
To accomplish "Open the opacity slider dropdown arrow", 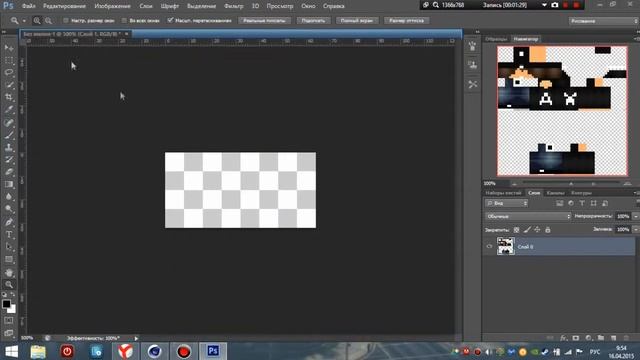I will (x=635, y=216).
